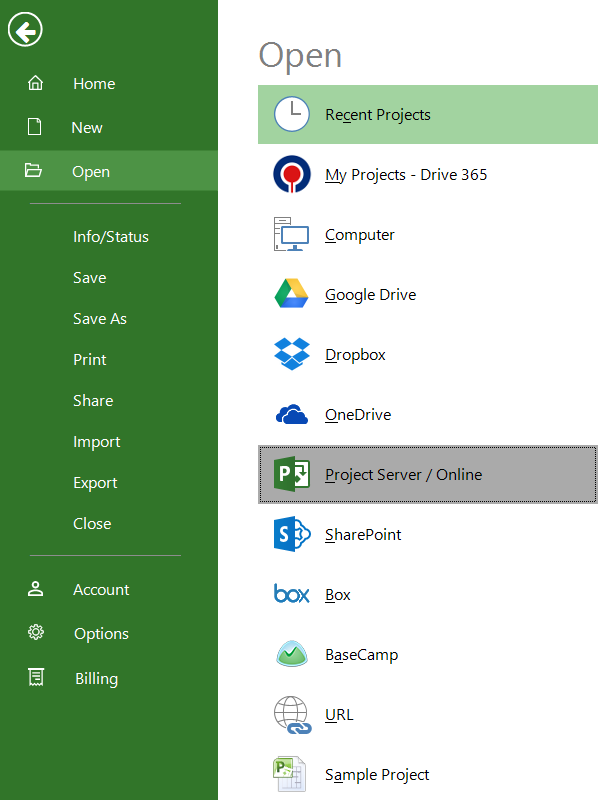Viewport: 616px width, 800px height.
Task: Choose Save As from the sidebar
Action: 100,319
